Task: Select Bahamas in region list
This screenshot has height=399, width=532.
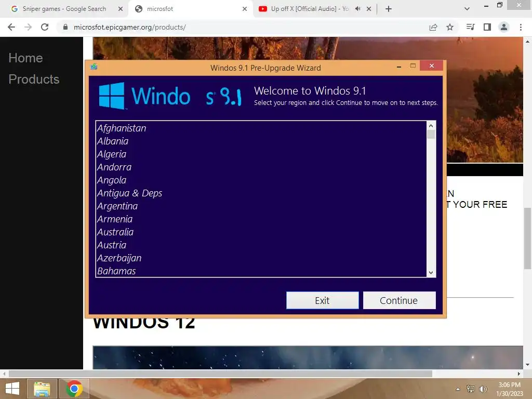Action: [261, 271]
